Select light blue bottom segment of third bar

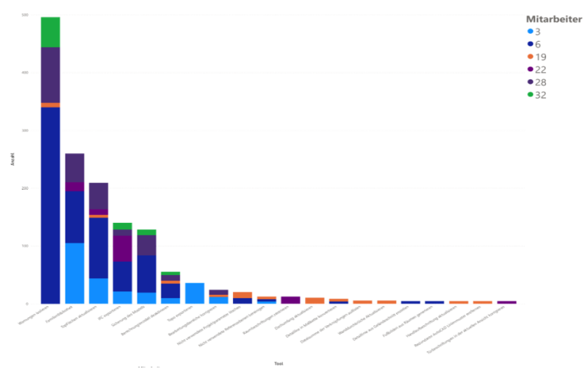point(98,290)
